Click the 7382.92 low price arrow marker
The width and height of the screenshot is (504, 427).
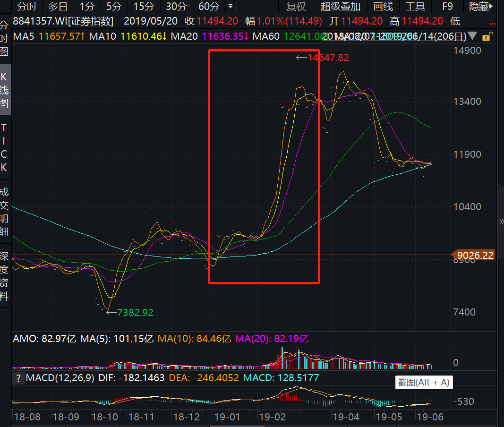coord(129,312)
